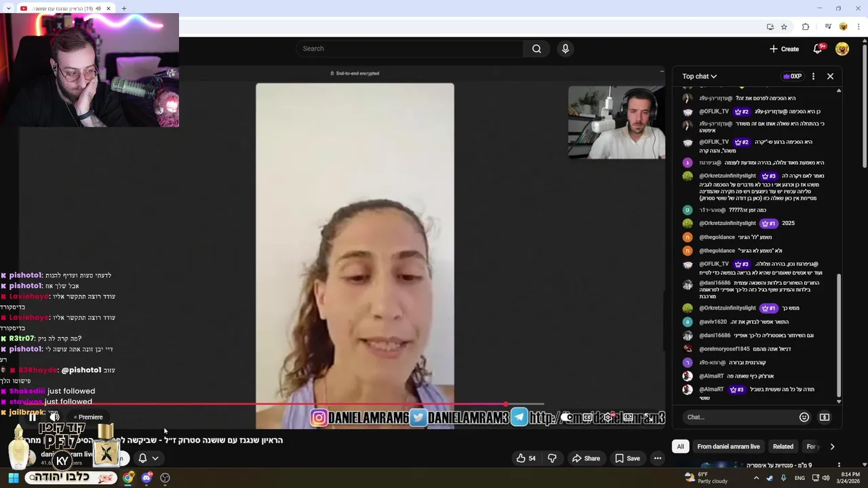Open Discord from the taskbar

pos(146,478)
